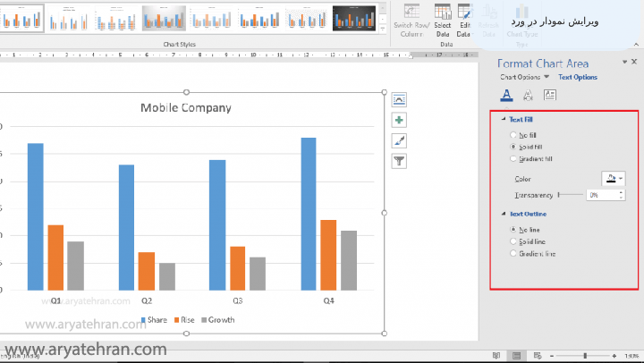The width and height of the screenshot is (644, 363).
Task: Open Layout Options beside the chart
Action: (x=399, y=99)
